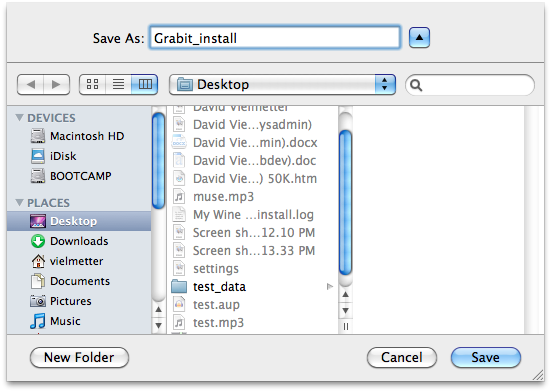
Task: Go back with the left arrow
Action: [x=31, y=85]
